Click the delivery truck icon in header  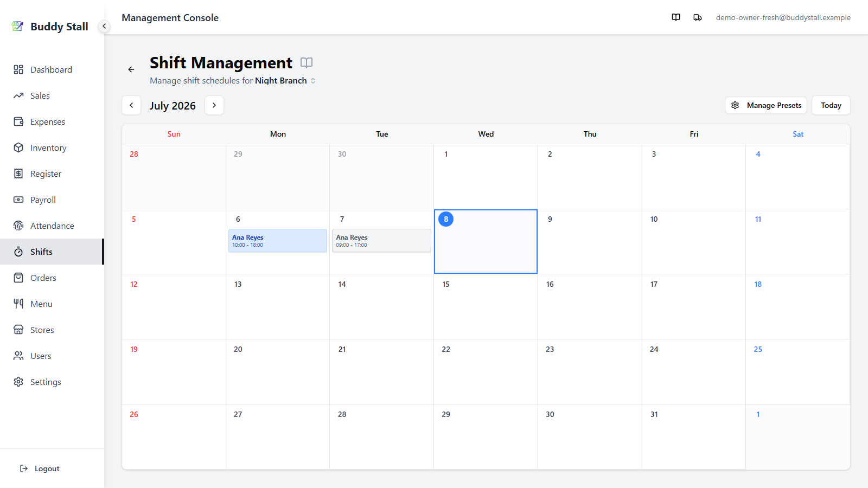(x=698, y=17)
